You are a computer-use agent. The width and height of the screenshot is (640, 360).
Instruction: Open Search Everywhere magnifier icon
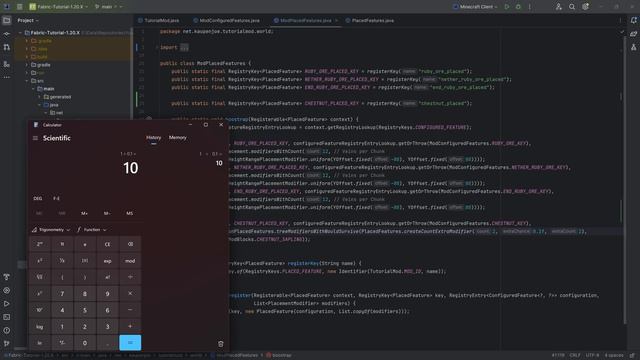pos(572,7)
